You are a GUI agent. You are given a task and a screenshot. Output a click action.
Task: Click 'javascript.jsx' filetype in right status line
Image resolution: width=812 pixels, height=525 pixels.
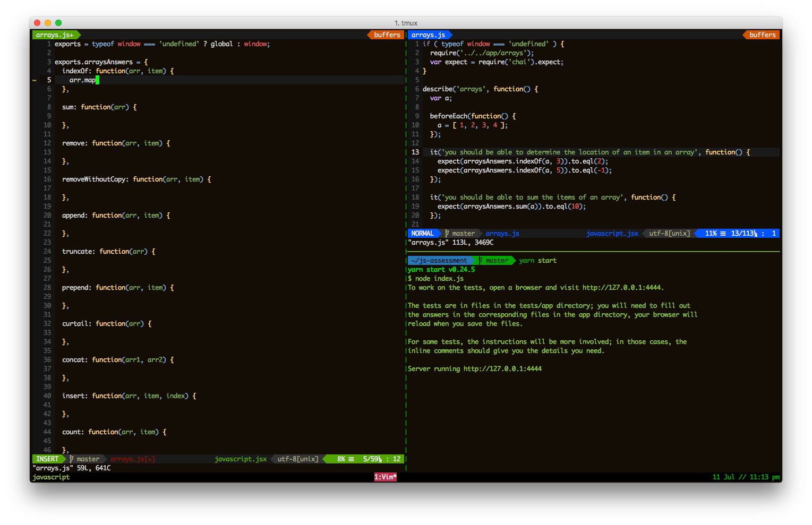[x=612, y=234]
